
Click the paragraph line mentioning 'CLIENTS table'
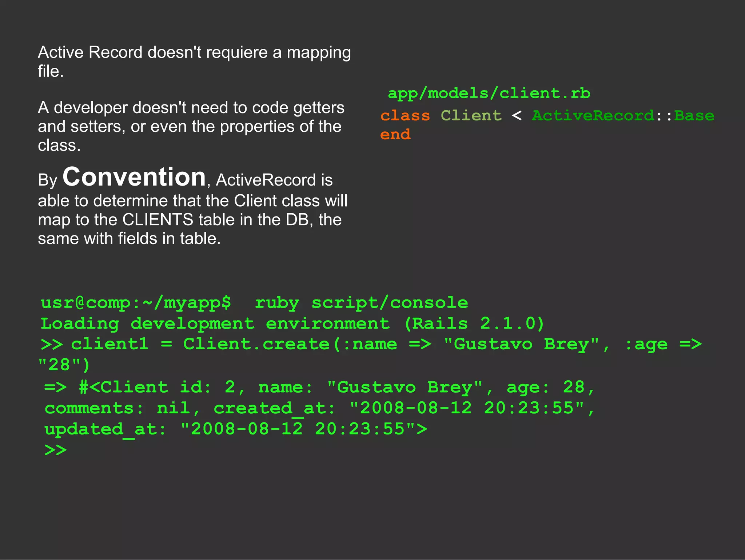[190, 220]
